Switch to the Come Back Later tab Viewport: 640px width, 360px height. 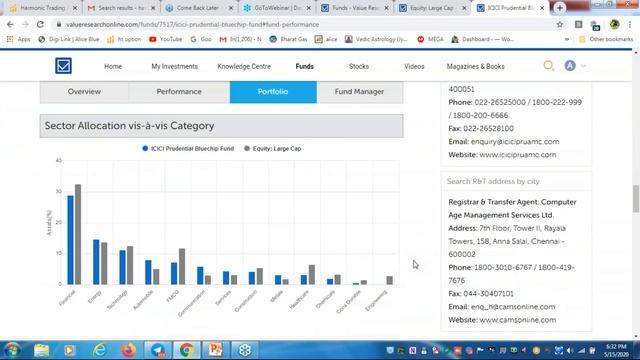tap(199, 8)
